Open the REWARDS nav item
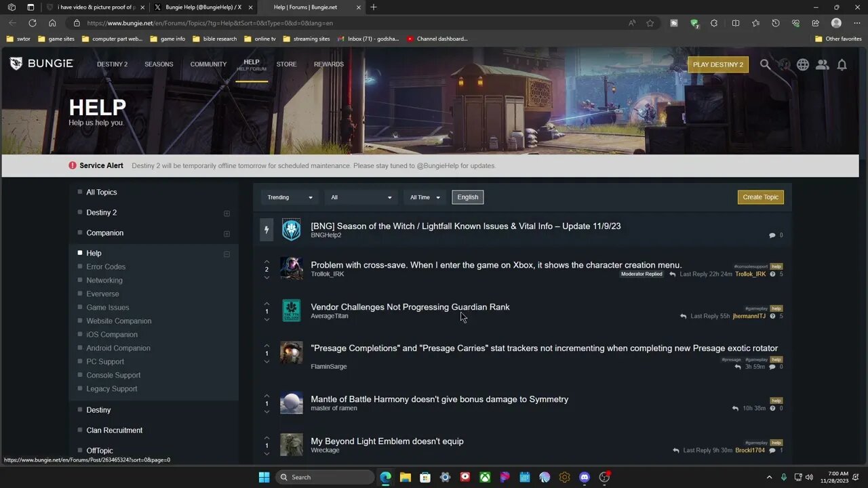The height and width of the screenshot is (488, 868). coord(329,64)
